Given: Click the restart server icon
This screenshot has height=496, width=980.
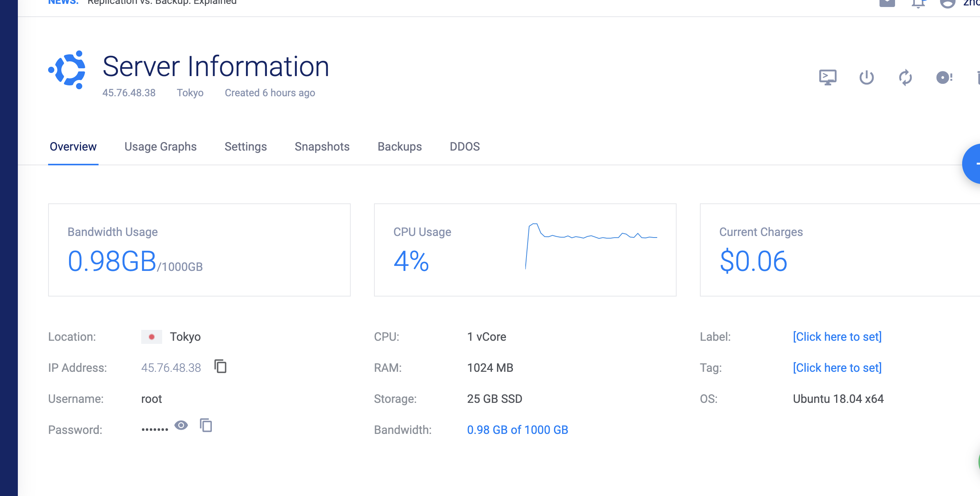Looking at the screenshot, I should 905,77.
